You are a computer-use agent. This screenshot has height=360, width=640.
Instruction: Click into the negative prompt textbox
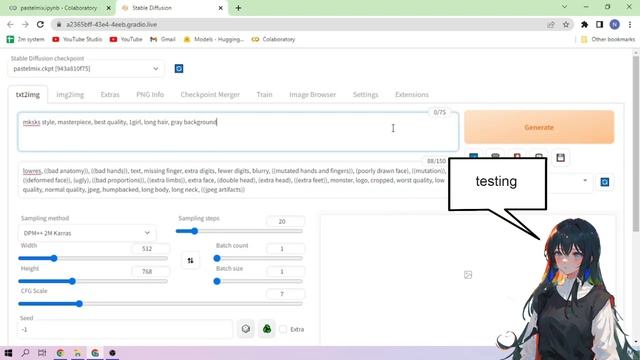coord(233,180)
